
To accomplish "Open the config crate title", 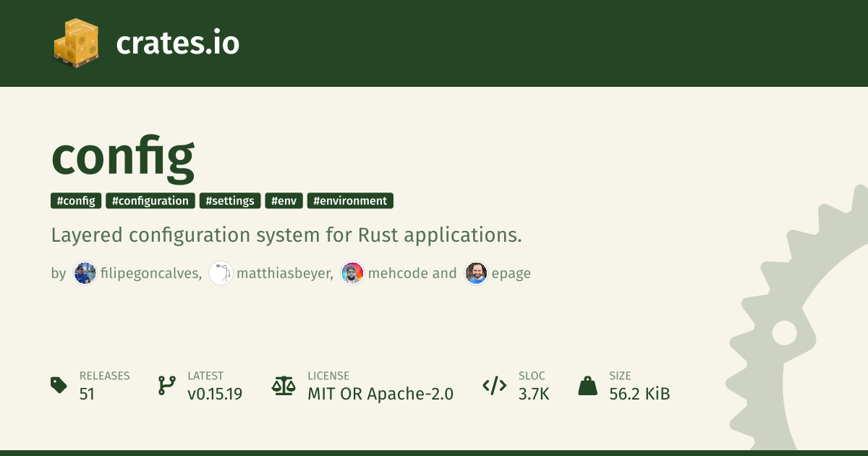I will click(123, 154).
